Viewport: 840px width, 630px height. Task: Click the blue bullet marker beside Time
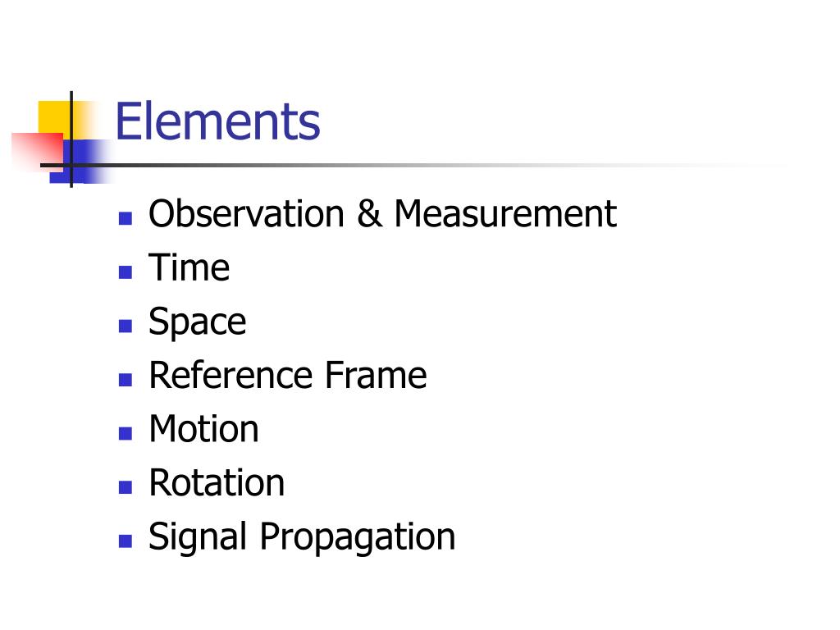point(126,272)
